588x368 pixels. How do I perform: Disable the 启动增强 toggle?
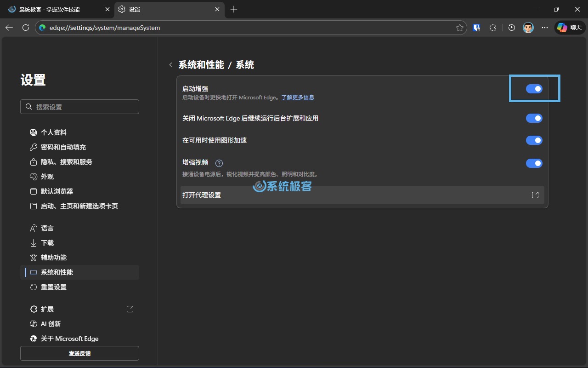coord(534,88)
